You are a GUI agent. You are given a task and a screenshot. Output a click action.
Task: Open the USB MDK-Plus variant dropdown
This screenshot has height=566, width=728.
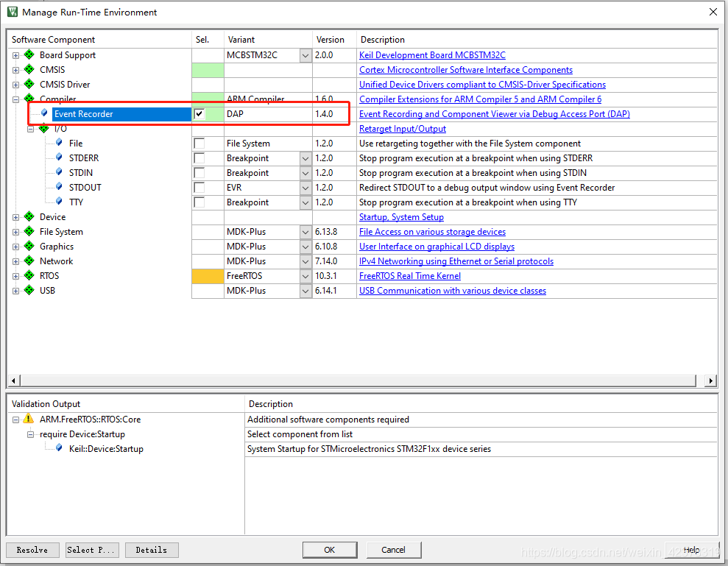[305, 291]
